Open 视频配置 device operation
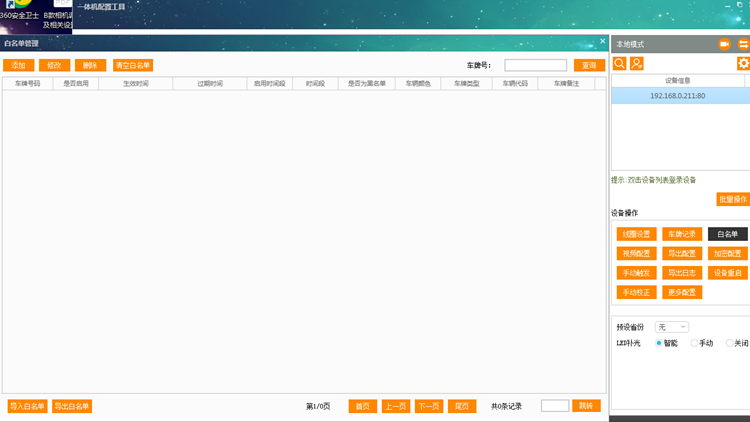 pyautogui.click(x=637, y=254)
